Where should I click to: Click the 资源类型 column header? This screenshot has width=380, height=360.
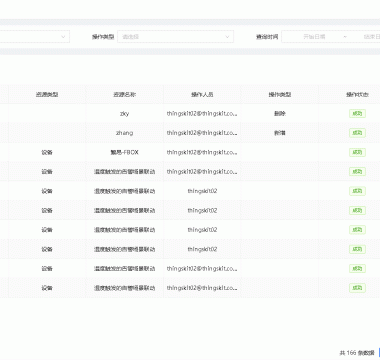coord(47,95)
